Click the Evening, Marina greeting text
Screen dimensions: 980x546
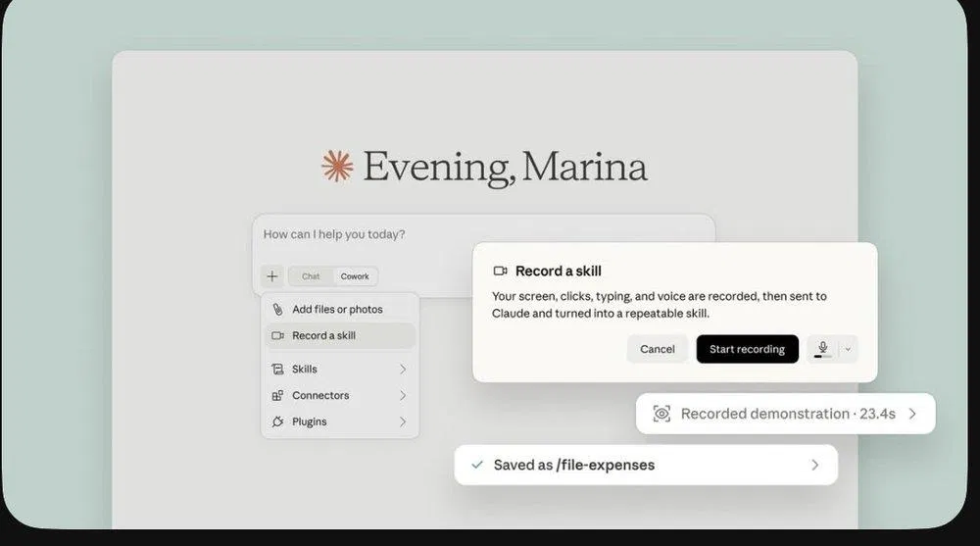(x=505, y=167)
